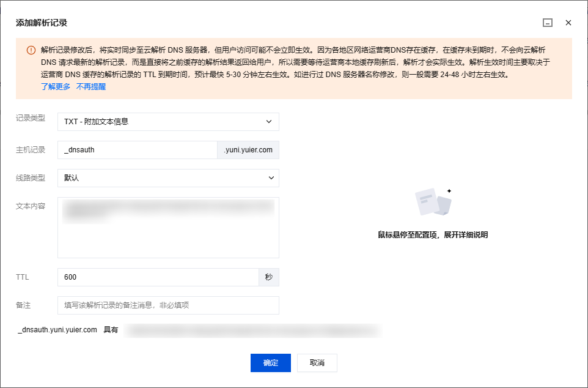588x388 pixels.
Task: Click the orange warning info icon
Action: pyautogui.click(x=31, y=50)
